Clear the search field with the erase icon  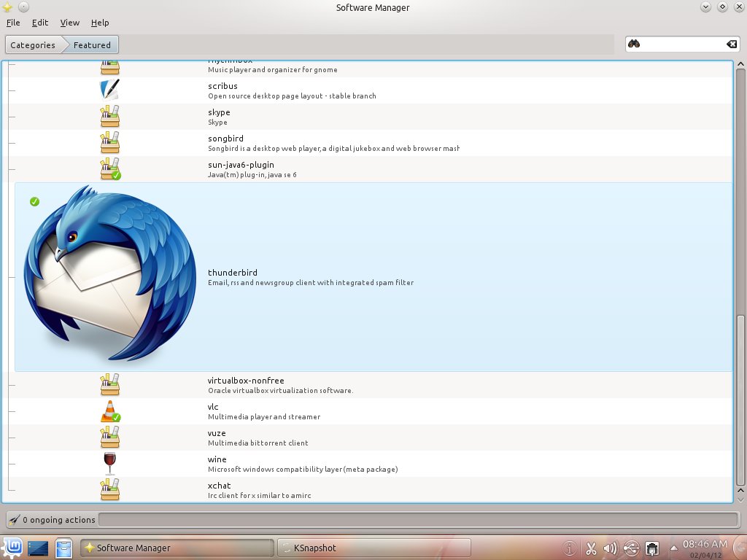(731, 44)
